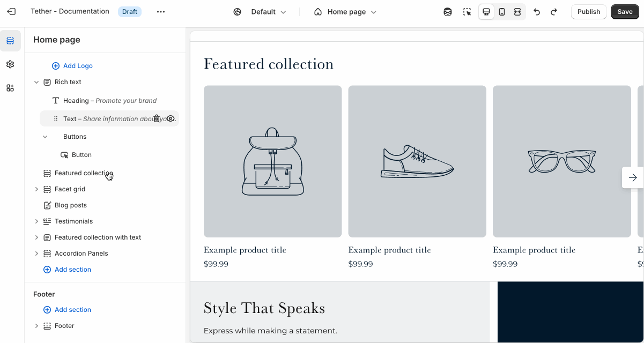Select the Buttons block row
The width and height of the screenshot is (644, 343).
[109, 137]
